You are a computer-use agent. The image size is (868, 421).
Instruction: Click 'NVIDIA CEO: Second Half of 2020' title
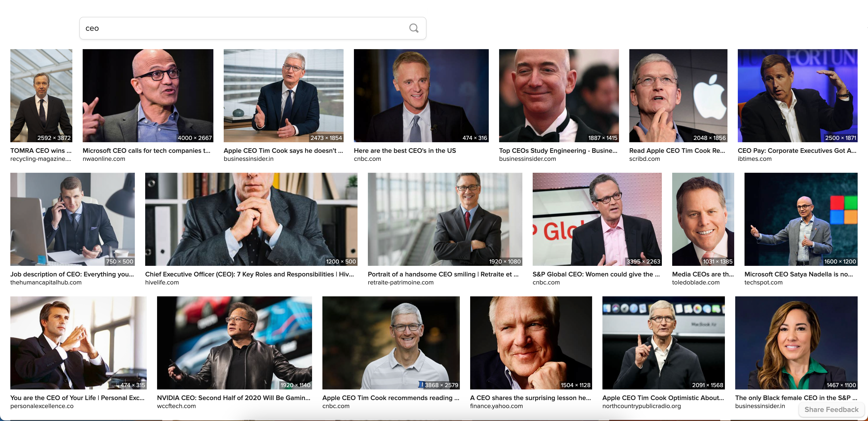click(234, 398)
